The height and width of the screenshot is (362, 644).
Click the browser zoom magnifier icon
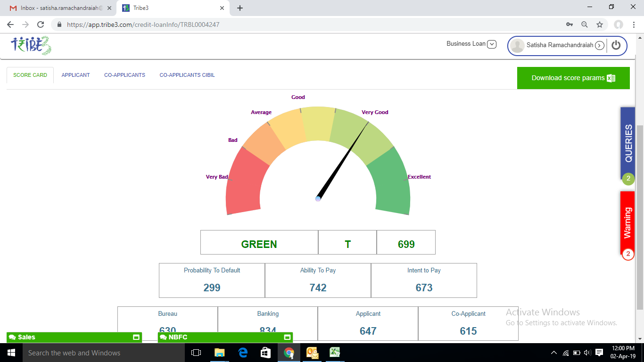coord(585,25)
